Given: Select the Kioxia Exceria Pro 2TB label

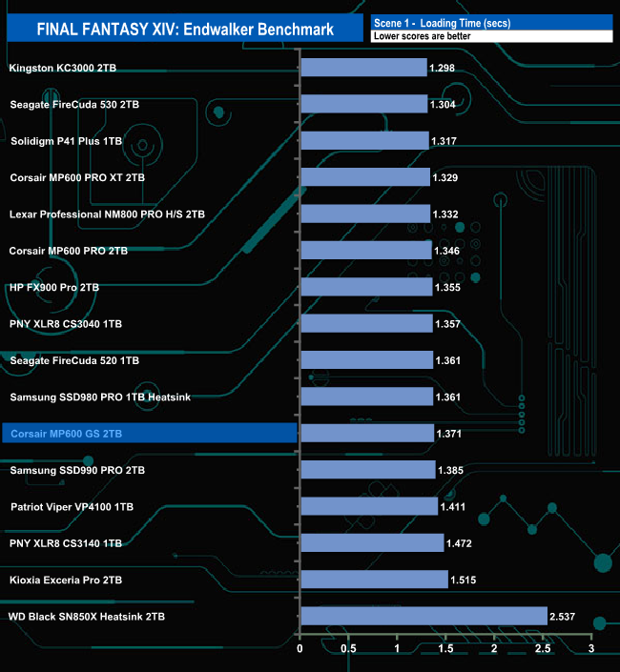Looking at the screenshot, I should click(x=66, y=580).
